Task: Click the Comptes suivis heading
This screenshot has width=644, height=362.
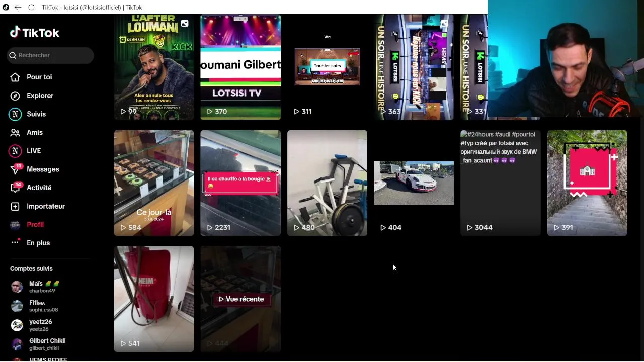Action: tap(31, 269)
